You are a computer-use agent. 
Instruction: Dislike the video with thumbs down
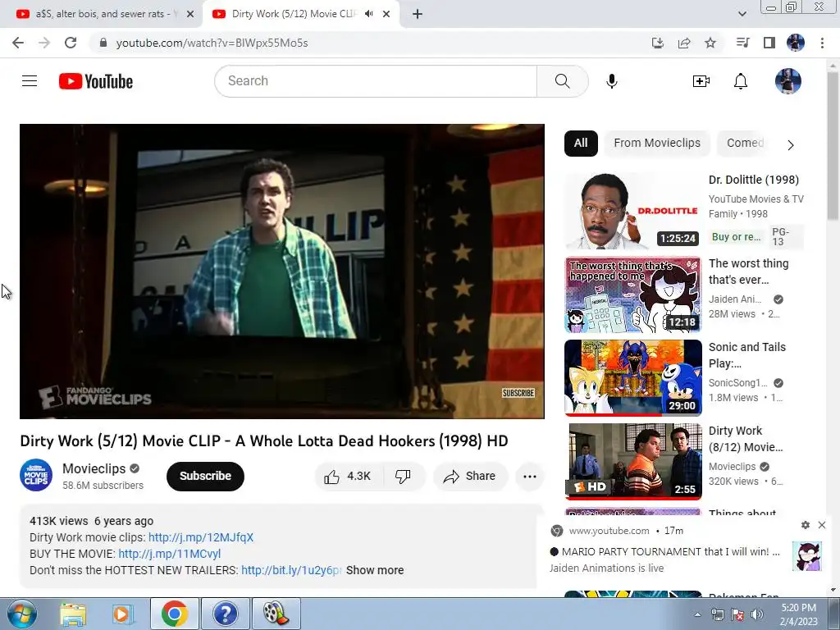403,477
